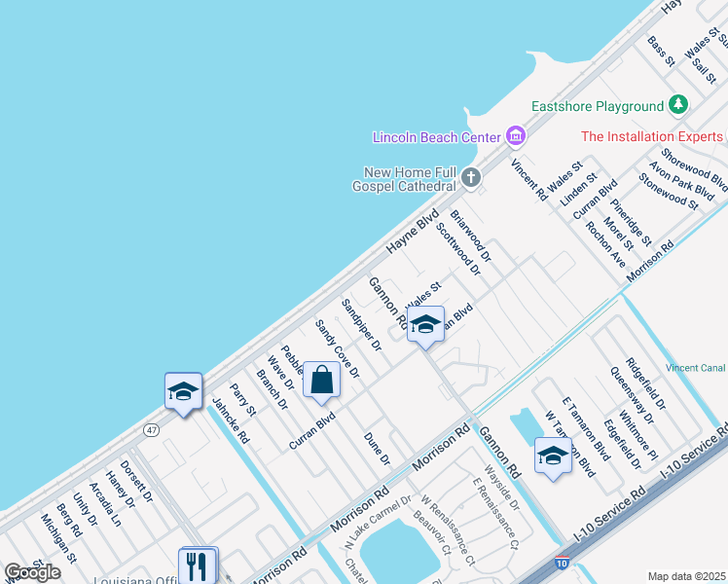Click the Unity Dr label
728x584 pixels.
tap(85, 509)
